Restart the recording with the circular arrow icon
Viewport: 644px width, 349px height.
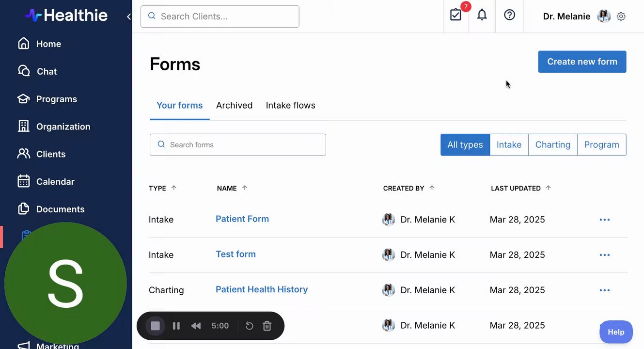coord(250,326)
